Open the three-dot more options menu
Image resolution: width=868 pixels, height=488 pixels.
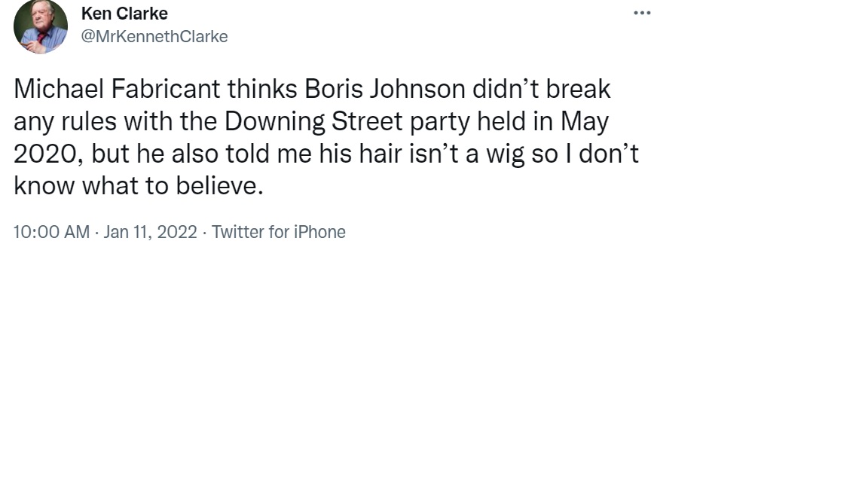tap(642, 14)
